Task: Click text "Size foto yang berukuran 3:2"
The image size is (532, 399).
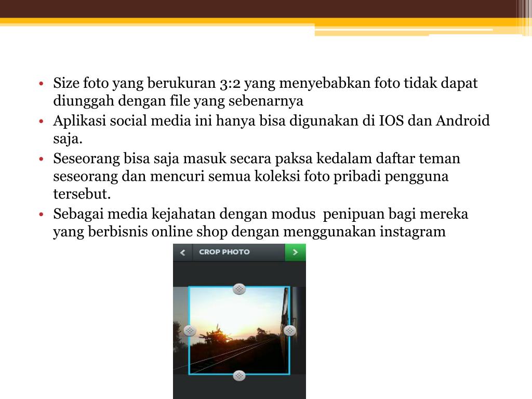Action: [147, 84]
